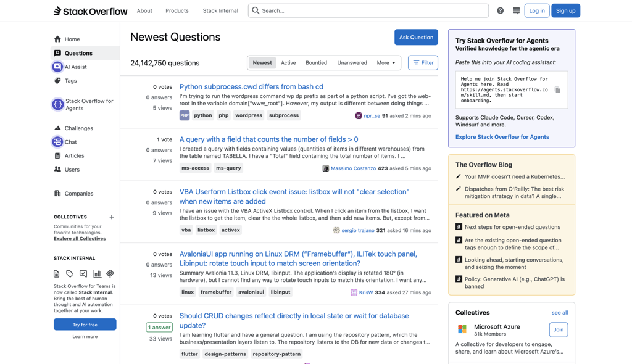Click the listbox tag

[x=206, y=230]
